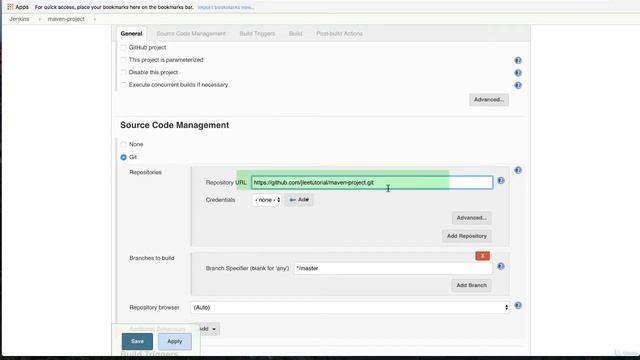Image resolution: width=640 pixels, height=360 pixels.
Task: Open maven-project breadcrumb link
Action: [x=66, y=19]
